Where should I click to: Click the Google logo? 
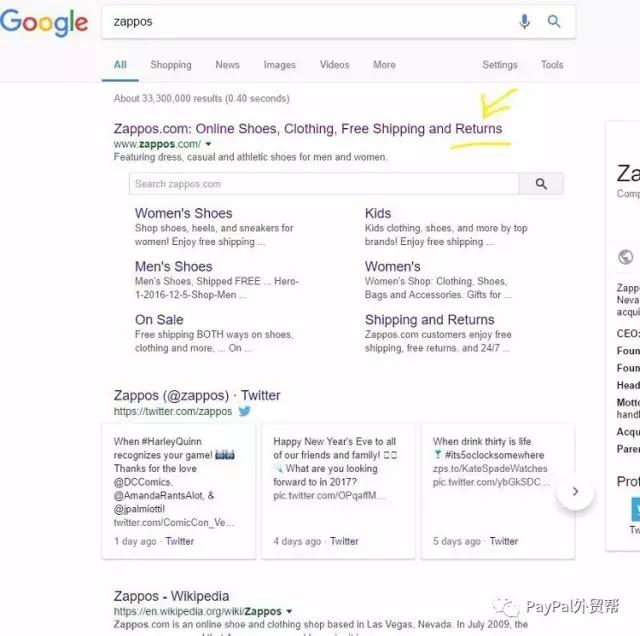[44, 23]
